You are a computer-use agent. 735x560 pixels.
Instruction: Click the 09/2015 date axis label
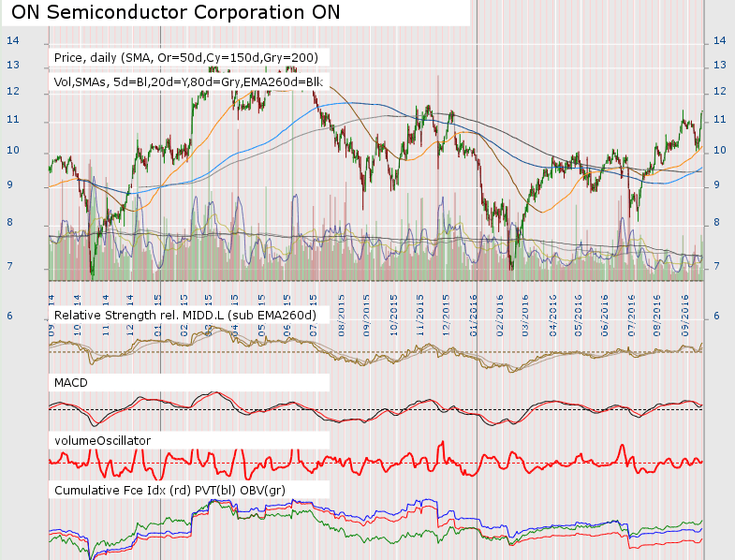pos(366,316)
